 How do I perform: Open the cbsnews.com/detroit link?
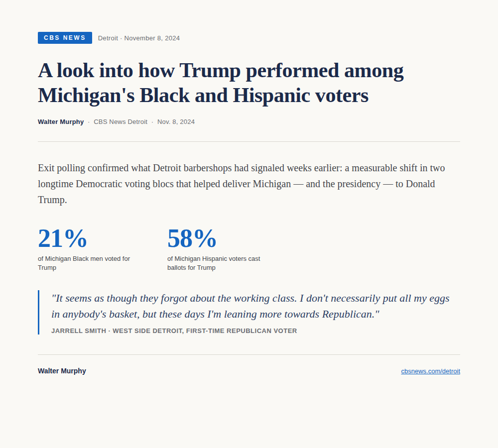point(430,371)
